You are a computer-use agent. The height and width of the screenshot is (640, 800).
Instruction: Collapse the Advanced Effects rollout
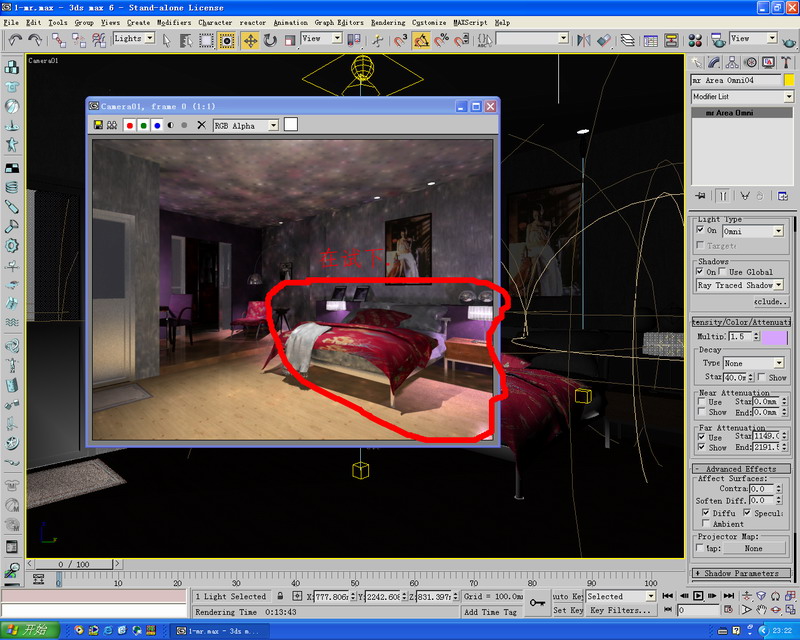(741, 469)
